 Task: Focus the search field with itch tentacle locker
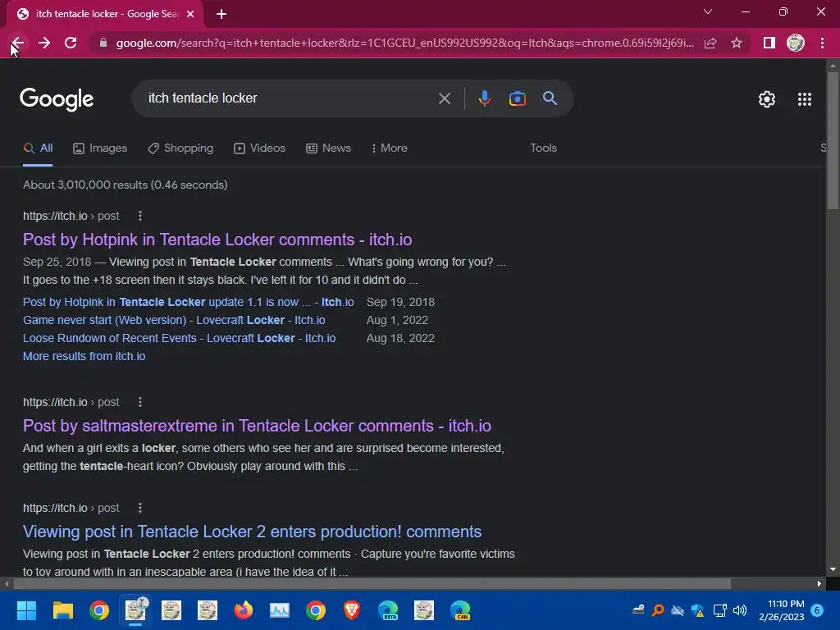(x=290, y=98)
